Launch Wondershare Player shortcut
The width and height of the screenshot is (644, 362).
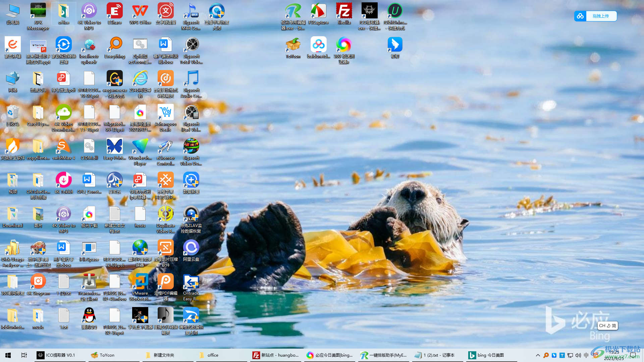pyautogui.click(x=140, y=152)
